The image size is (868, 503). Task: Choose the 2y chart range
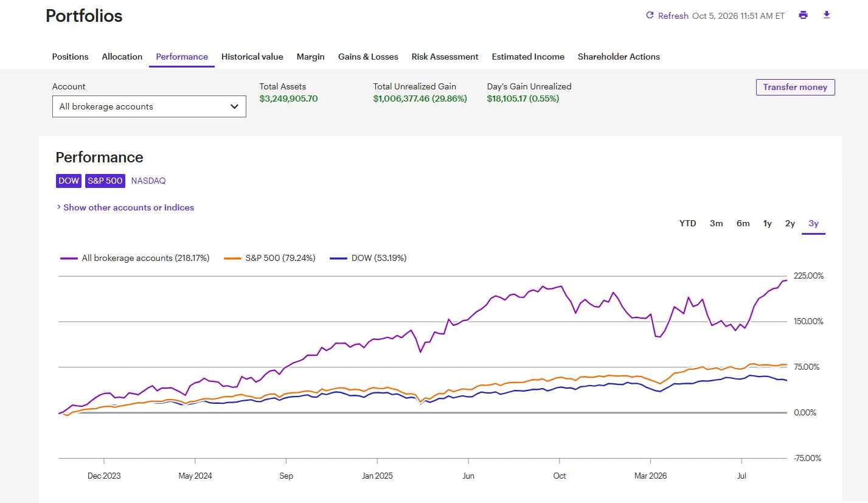coord(790,223)
